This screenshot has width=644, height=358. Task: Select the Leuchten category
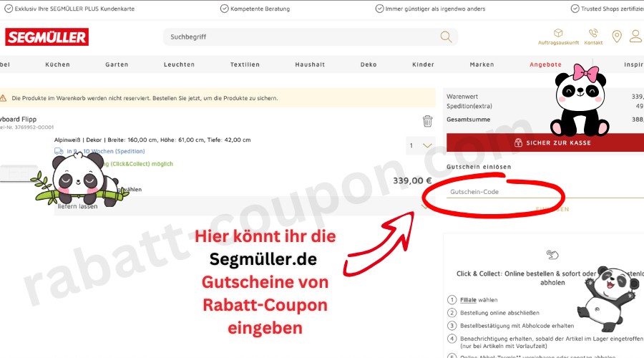179,64
